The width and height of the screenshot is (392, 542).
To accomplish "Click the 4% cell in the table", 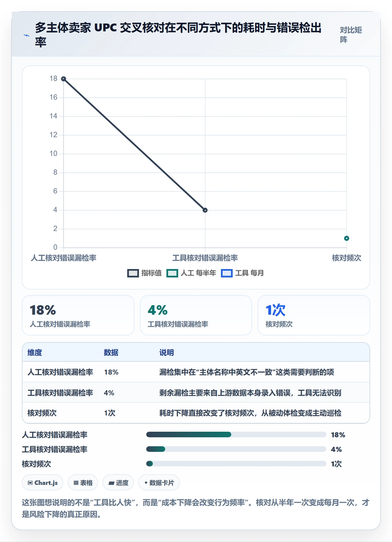I will click(x=109, y=393).
